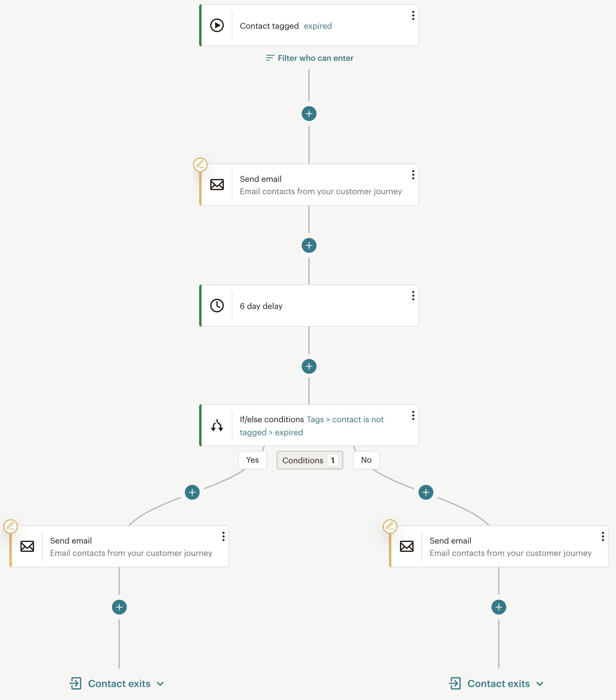
Task: Add a step on the Yes branch
Action: point(192,493)
